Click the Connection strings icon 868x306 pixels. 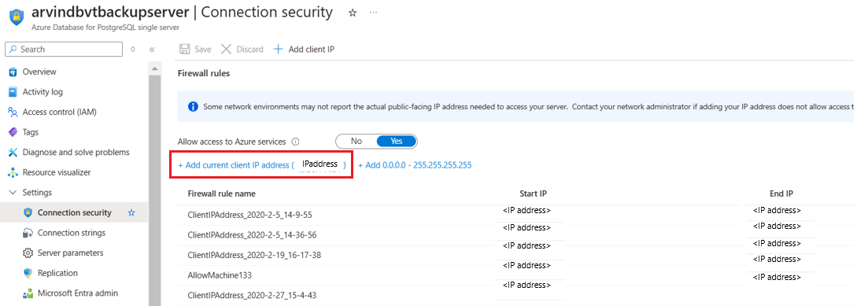pyautogui.click(x=28, y=233)
